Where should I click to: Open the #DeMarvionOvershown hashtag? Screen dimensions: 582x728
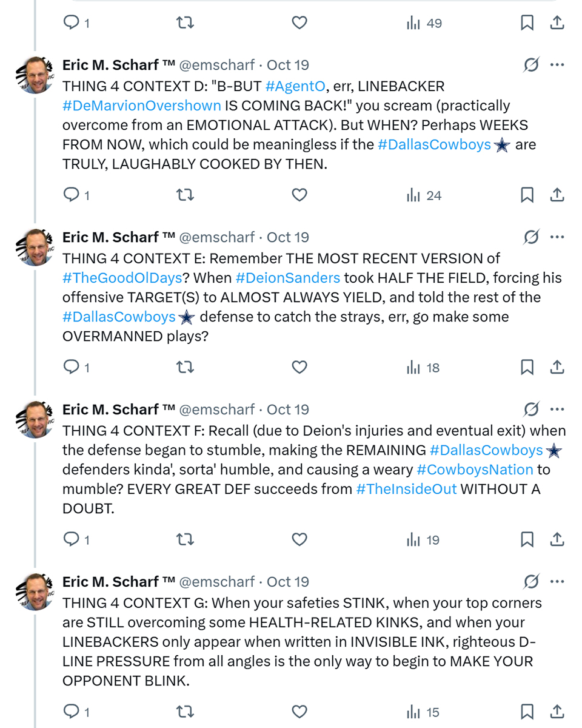coord(141,106)
